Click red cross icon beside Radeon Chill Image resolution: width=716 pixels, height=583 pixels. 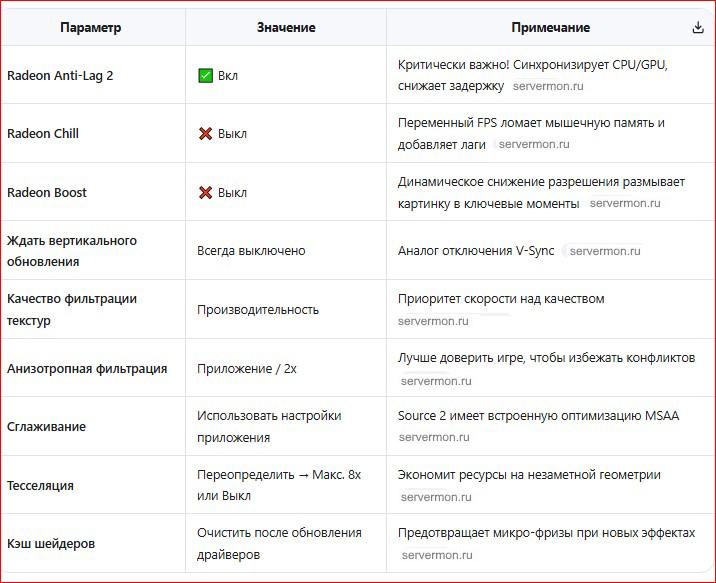[205, 133]
